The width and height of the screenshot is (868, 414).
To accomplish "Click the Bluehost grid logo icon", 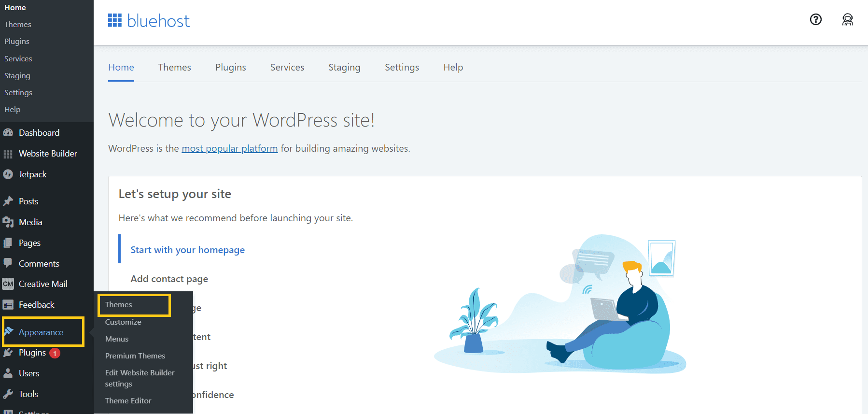I will pyautogui.click(x=115, y=20).
